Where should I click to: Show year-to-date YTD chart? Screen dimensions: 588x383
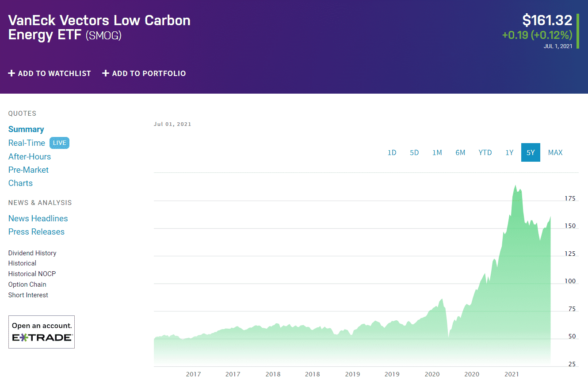(x=485, y=152)
